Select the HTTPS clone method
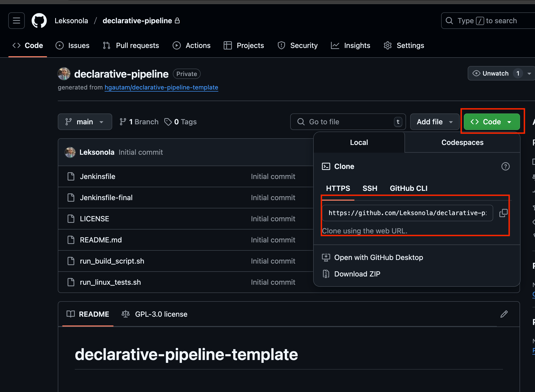This screenshot has width=535, height=392. (x=338, y=188)
